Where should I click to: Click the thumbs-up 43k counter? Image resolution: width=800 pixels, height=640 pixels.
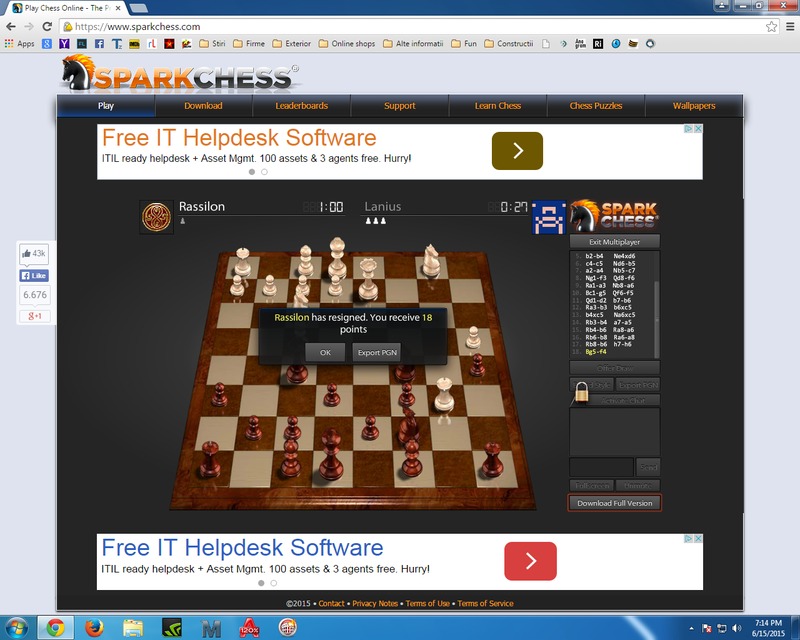34,253
